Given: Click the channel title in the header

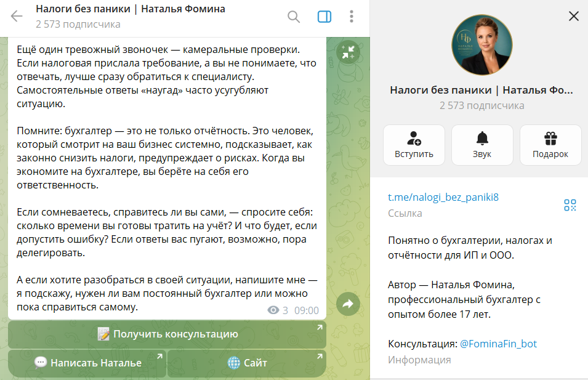Looking at the screenshot, I should click(x=131, y=9).
